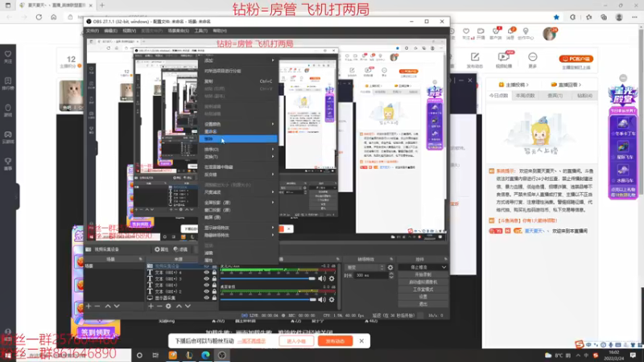Image resolution: width=644 pixels, height=362 pixels.
Task: Click 工作室模式 button in OBS controls
Action: click(x=423, y=290)
